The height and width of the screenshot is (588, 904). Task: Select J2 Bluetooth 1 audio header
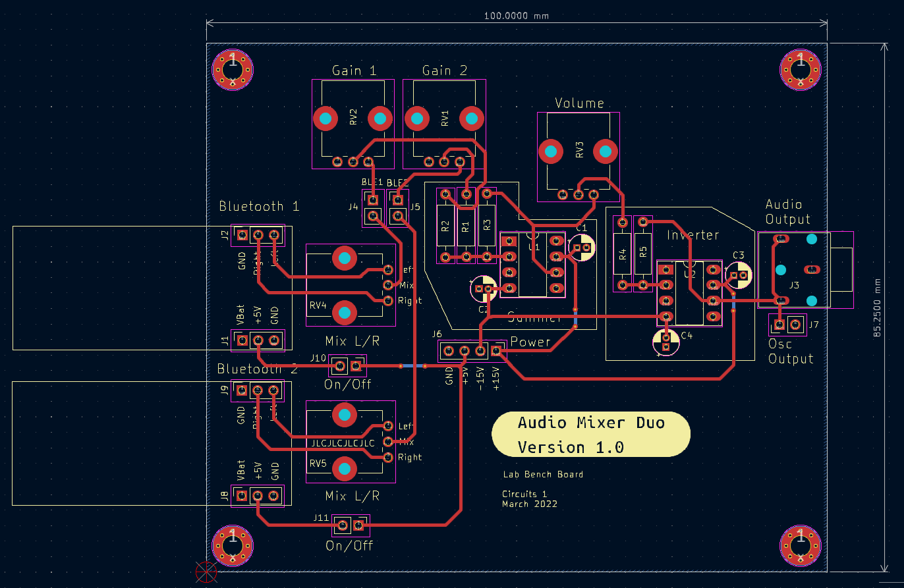pyautogui.click(x=258, y=234)
